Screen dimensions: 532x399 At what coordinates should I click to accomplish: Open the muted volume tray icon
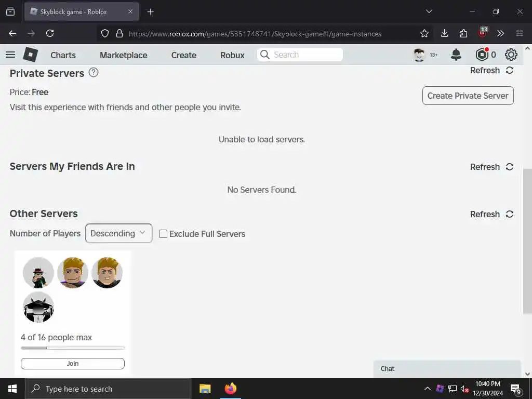464,389
